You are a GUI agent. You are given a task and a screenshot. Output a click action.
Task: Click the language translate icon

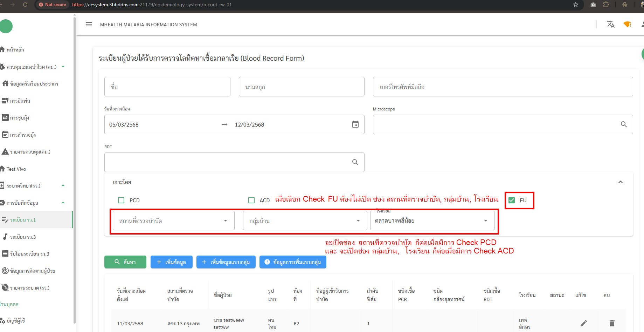tap(610, 24)
